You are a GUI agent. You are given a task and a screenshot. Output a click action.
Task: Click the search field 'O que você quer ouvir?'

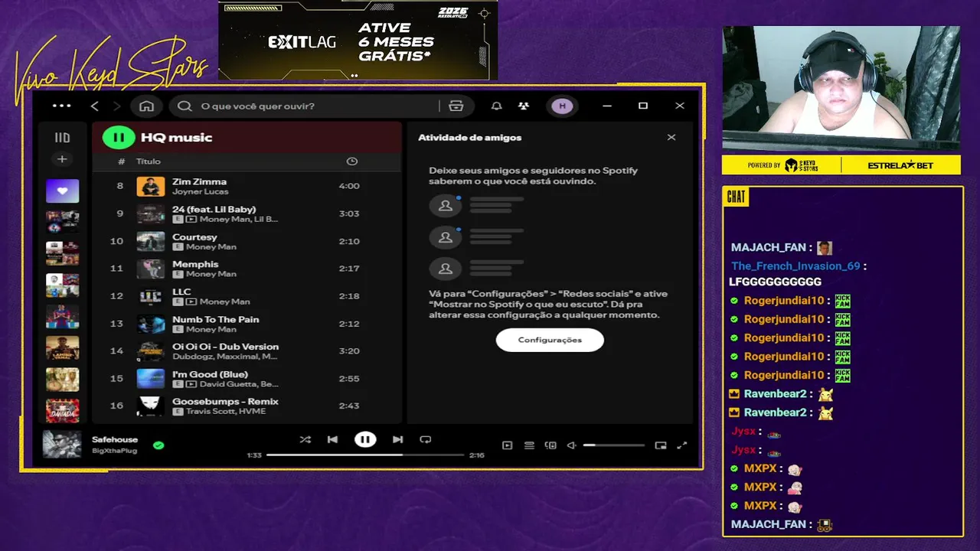(306, 106)
